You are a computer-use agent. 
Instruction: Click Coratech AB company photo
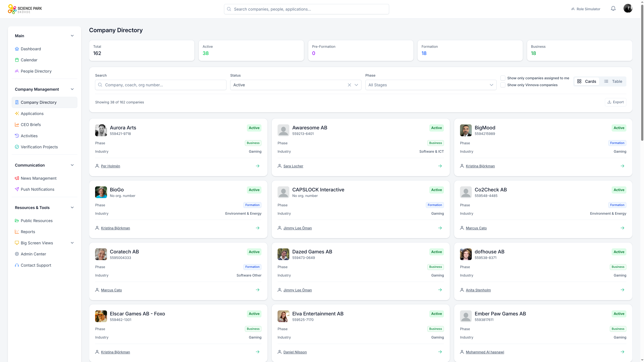pos(101,254)
